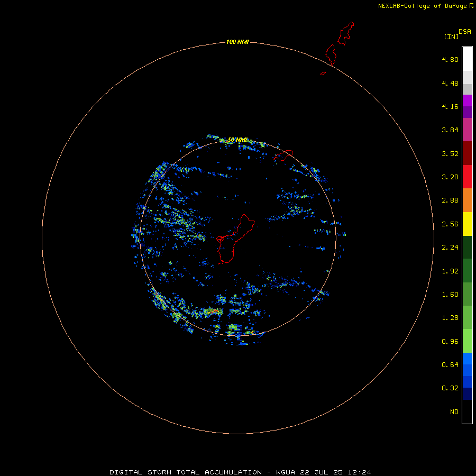Click the ND legend label
Screen dimensions: 476x476
[454, 412]
